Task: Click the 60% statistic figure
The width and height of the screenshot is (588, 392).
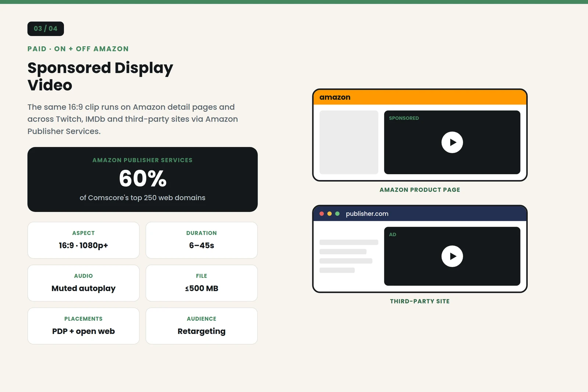Action: pos(143,179)
